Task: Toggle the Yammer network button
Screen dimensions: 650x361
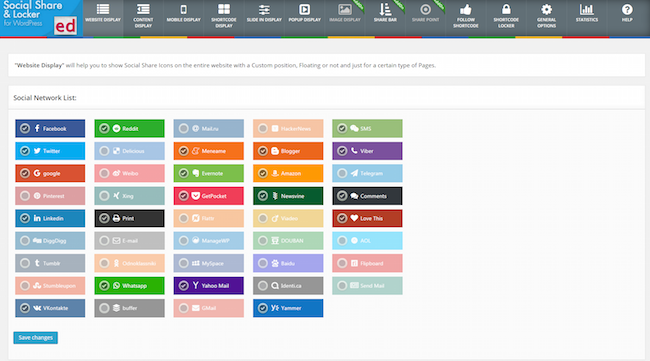Action: pyautogui.click(x=288, y=308)
